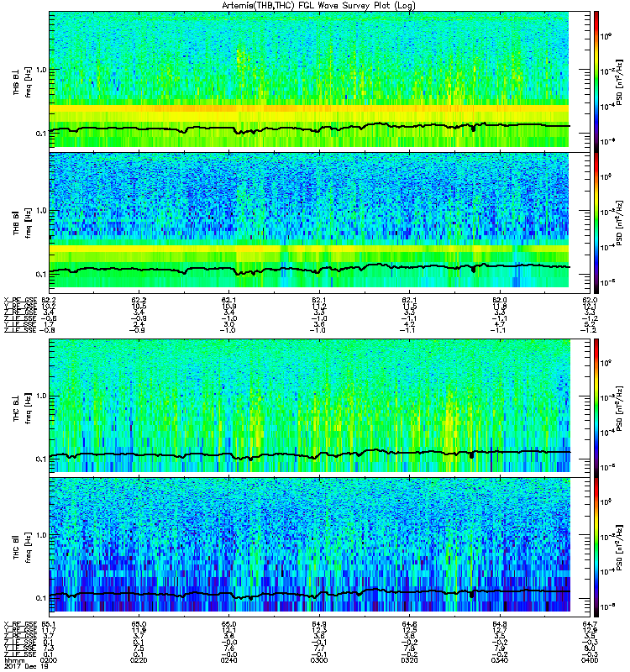This screenshot has width=630, height=672.
Task: Click the "0.1" tick of THB B∥ panel
Action: [x=40, y=274]
